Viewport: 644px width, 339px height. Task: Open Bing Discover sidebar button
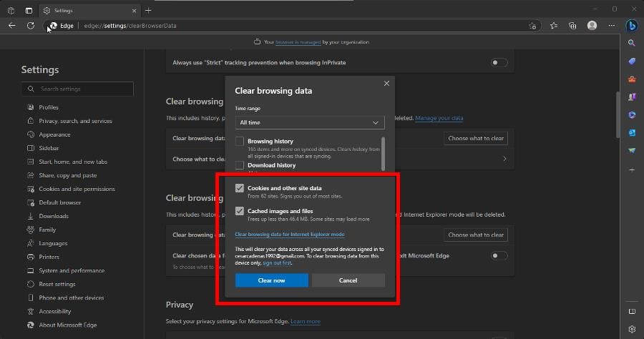point(632,26)
